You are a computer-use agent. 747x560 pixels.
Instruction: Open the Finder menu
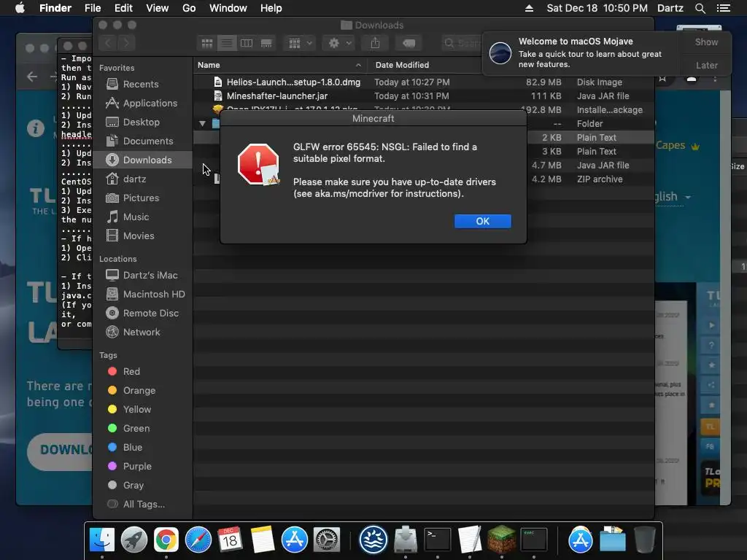pyautogui.click(x=55, y=8)
